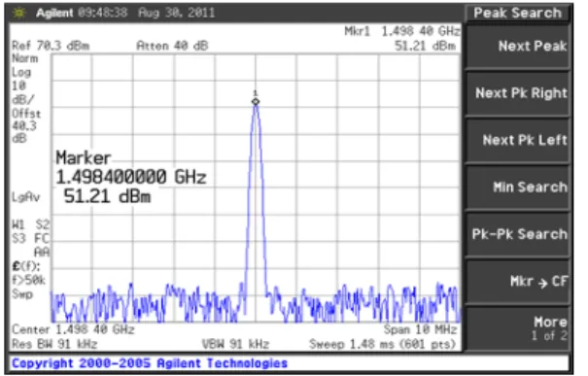Click marker 1 diamond at the peak
Screen dimensions: 588x376
click(x=256, y=102)
